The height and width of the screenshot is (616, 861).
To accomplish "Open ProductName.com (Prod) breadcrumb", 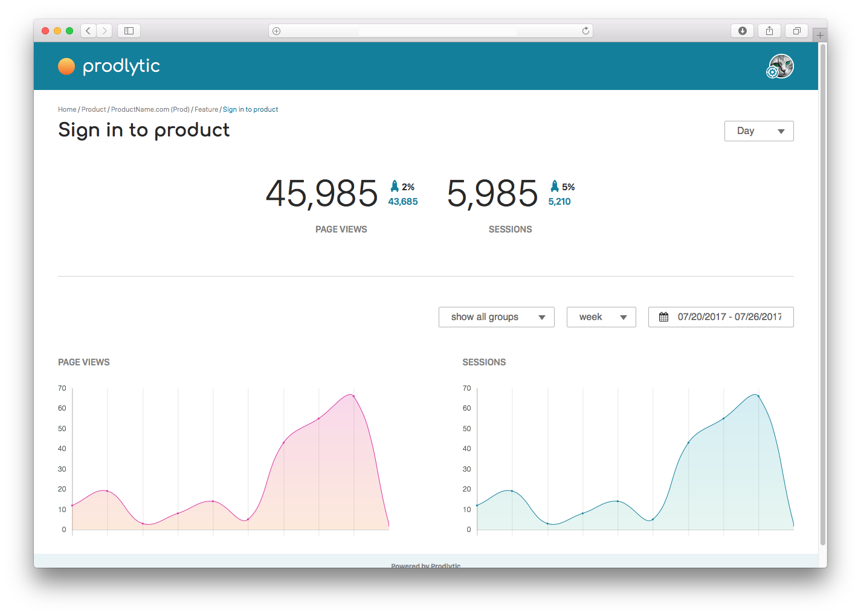I will pyautogui.click(x=150, y=109).
